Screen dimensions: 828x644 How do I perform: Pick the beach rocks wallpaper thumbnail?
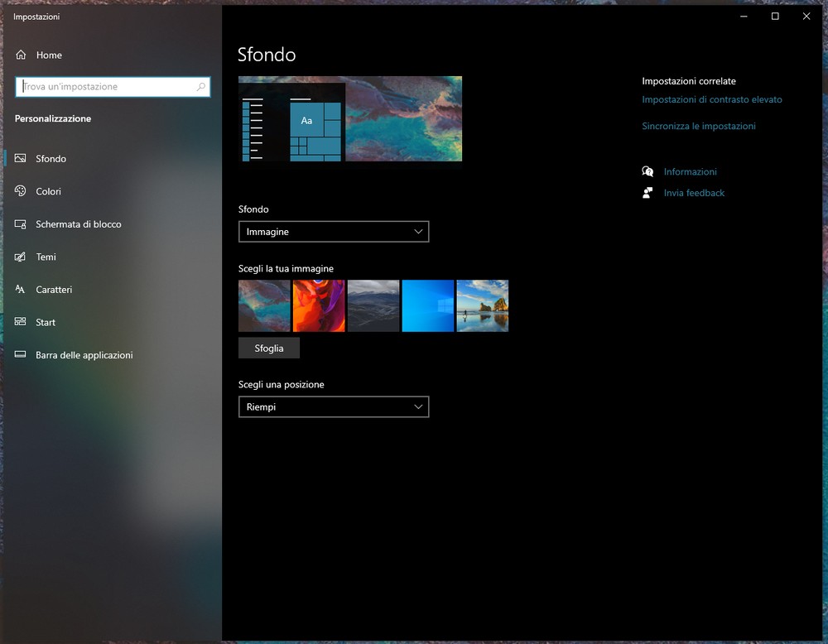pyautogui.click(x=482, y=305)
